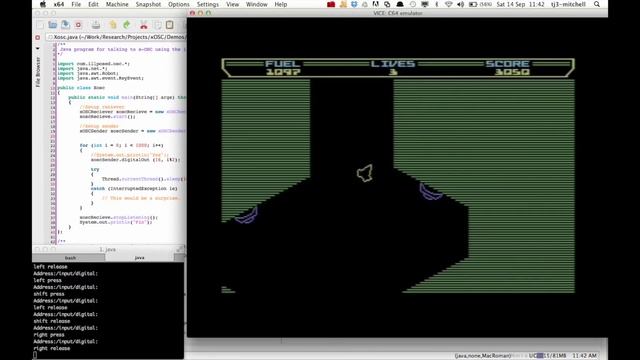The width and height of the screenshot is (640, 360).
Task: Open the Apple menu
Action: click(x=42, y=4)
